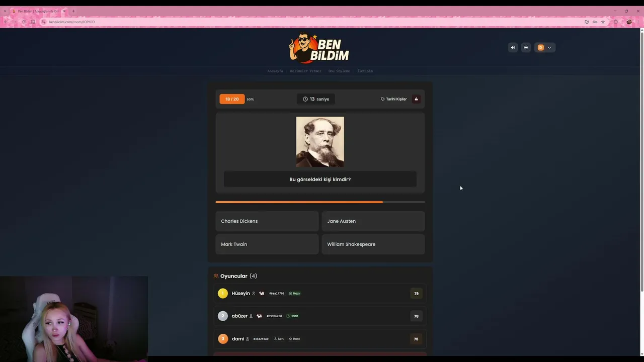Click abüzer's score 78
The image size is (644, 362).
point(416,316)
